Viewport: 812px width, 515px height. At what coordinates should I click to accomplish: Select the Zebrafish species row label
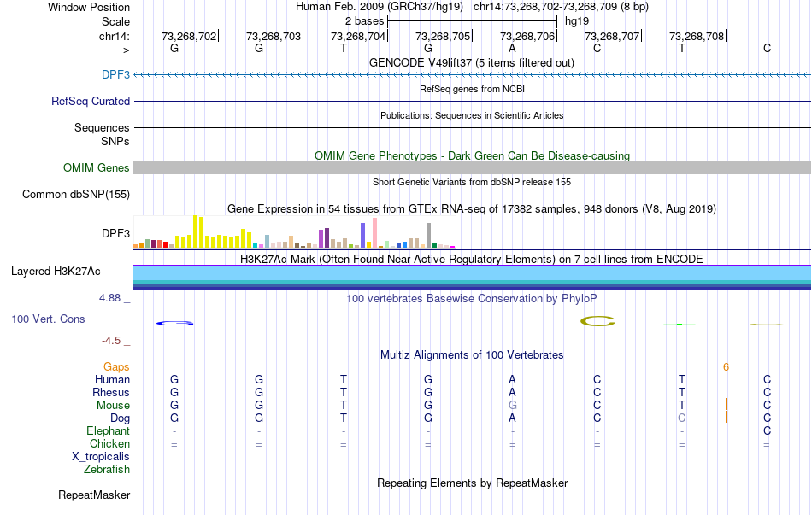(x=107, y=469)
